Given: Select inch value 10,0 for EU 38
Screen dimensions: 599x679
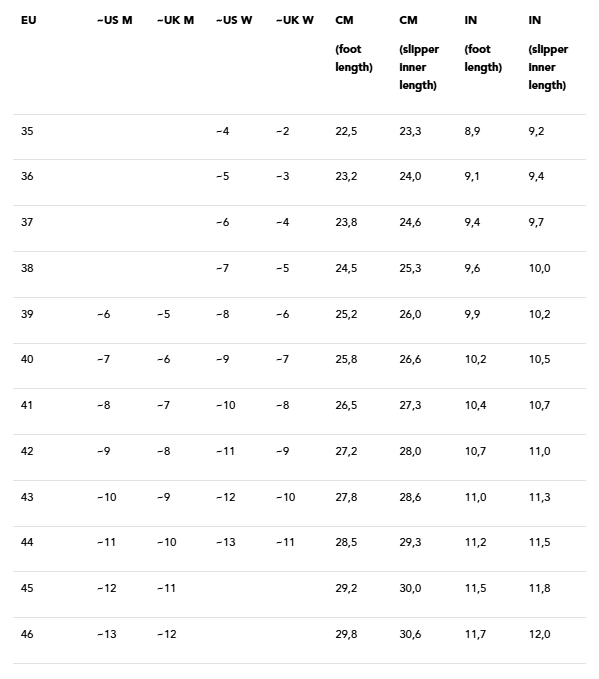Looking at the screenshot, I should point(539,268).
